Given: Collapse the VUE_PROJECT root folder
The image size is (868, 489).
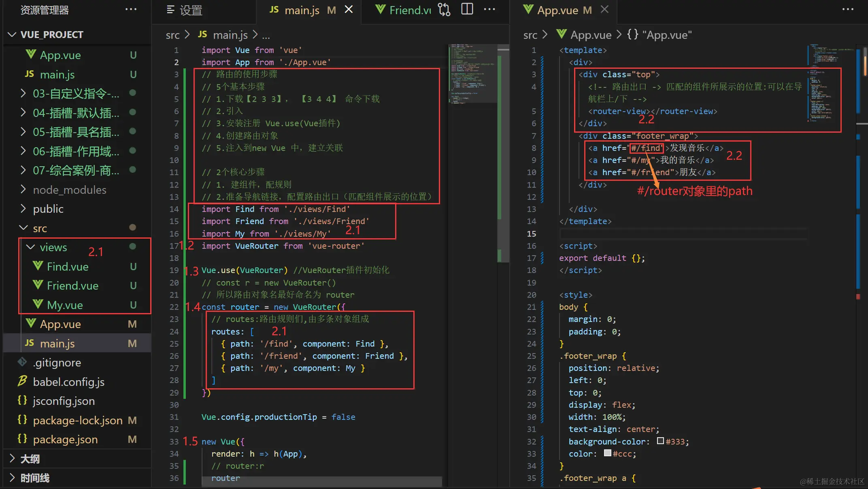Looking at the screenshot, I should tap(12, 34).
